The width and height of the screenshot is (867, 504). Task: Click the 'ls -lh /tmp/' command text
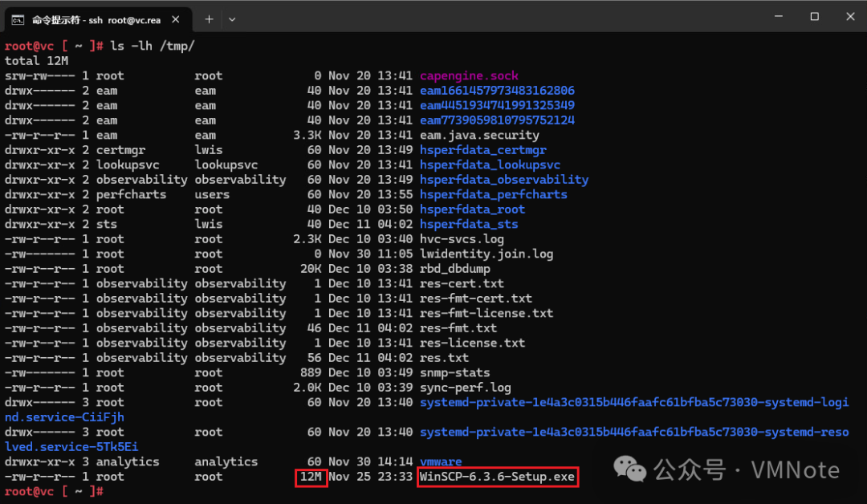click(x=153, y=46)
